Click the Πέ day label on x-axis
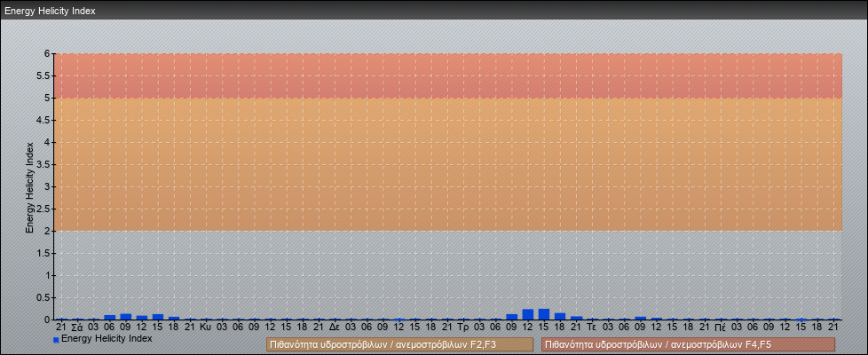The width and height of the screenshot is (868, 355). (x=720, y=327)
